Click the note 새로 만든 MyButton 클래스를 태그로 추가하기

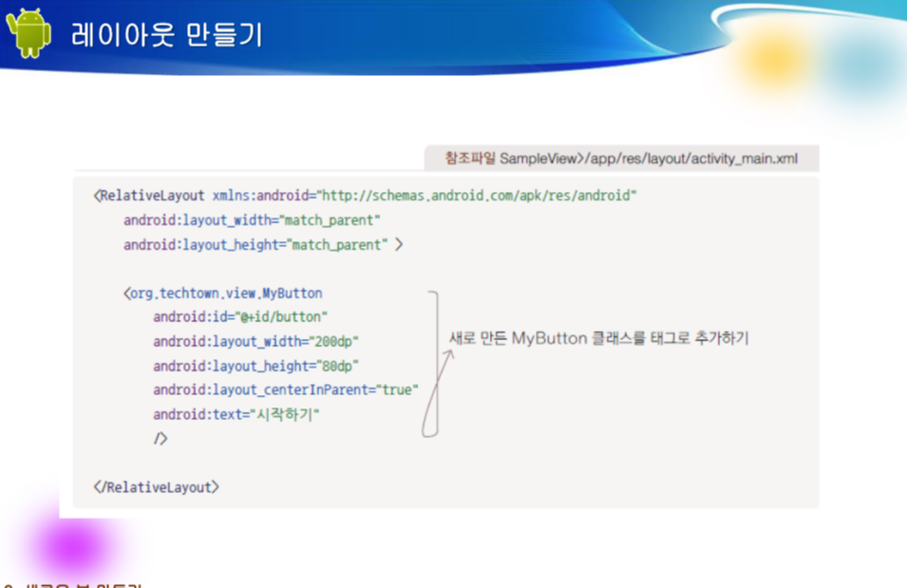[x=598, y=338]
